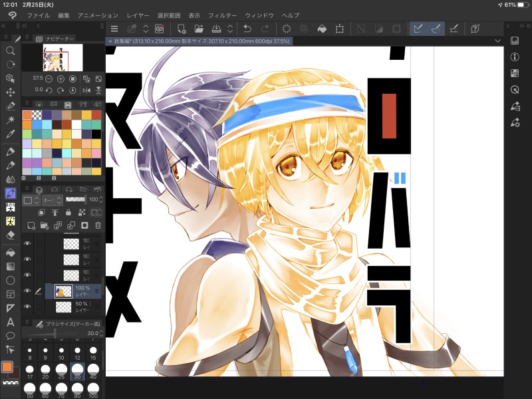Select the Eyedropper tool
The image size is (532, 399).
pyautogui.click(x=10, y=134)
